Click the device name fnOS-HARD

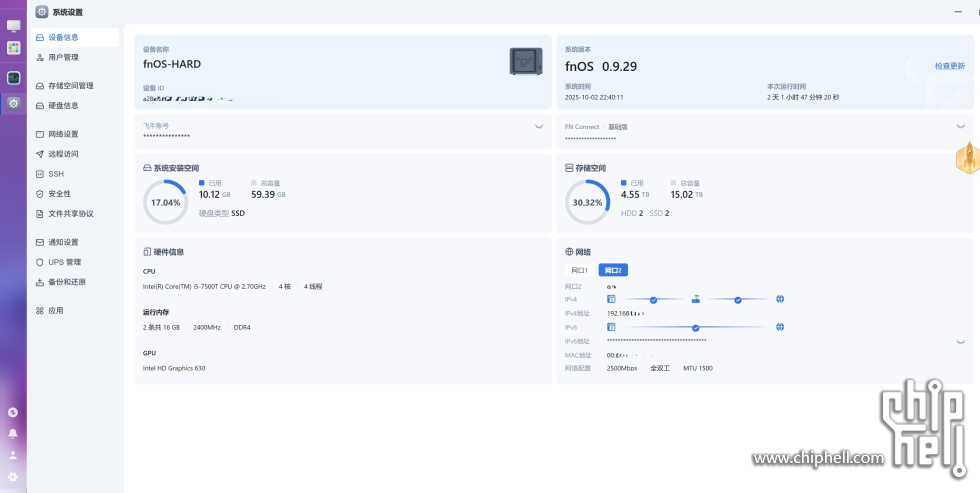point(172,64)
